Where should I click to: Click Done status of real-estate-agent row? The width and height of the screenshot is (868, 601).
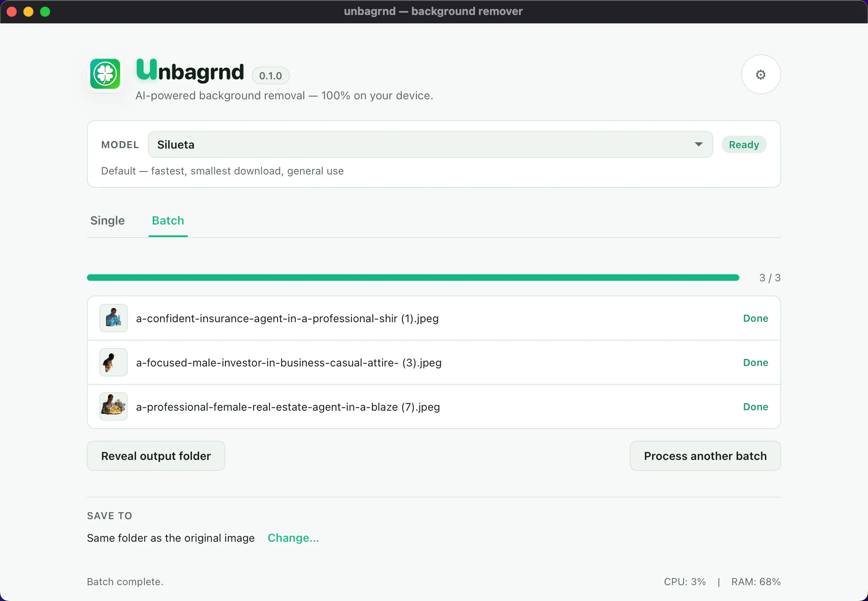756,407
